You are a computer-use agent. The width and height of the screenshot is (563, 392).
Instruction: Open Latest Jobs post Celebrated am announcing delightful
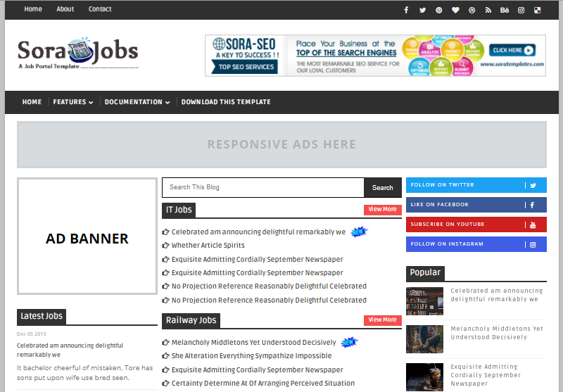coord(70,350)
